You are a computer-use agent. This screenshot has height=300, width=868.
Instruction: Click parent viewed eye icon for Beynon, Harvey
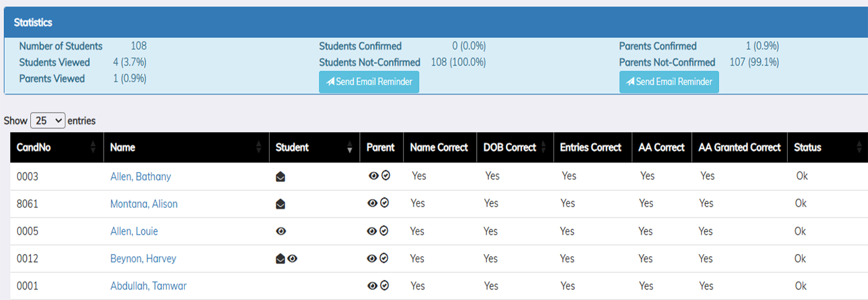coord(372,258)
